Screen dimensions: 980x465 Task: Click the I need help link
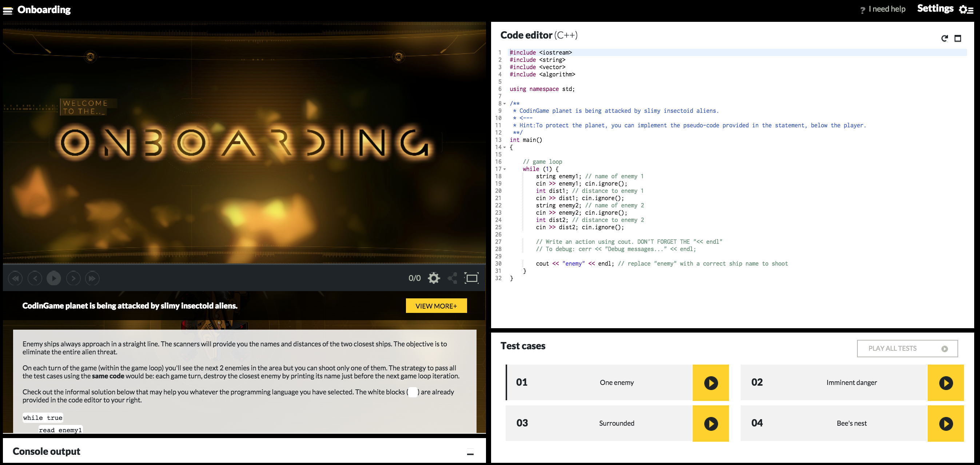[x=887, y=9]
